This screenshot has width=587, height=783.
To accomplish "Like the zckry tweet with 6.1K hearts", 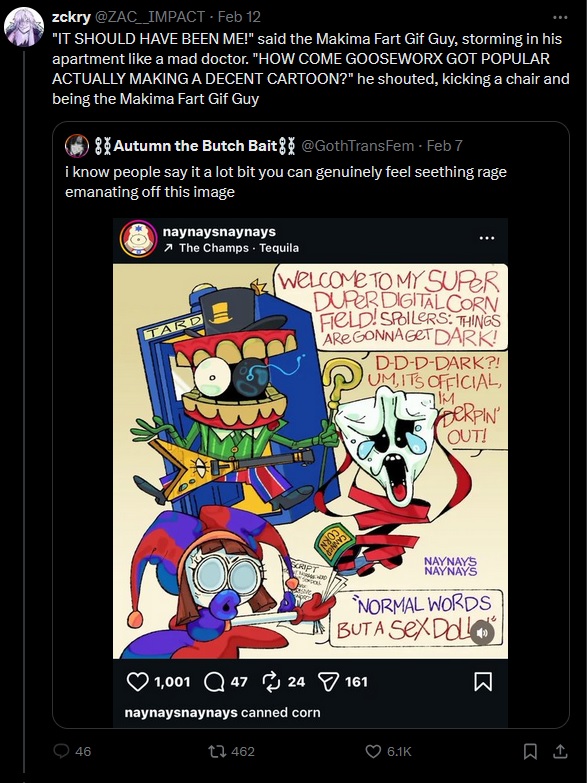I will click(373, 751).
